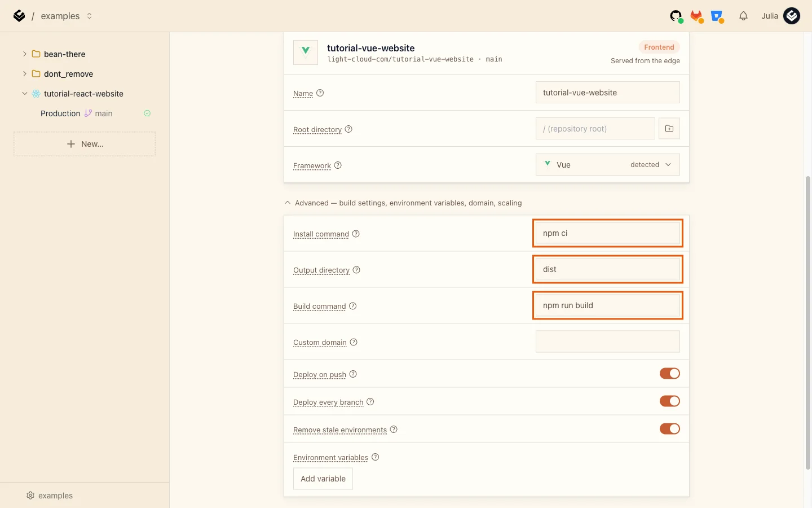
Task: Click the Custom domain input field
Action: 608,341
